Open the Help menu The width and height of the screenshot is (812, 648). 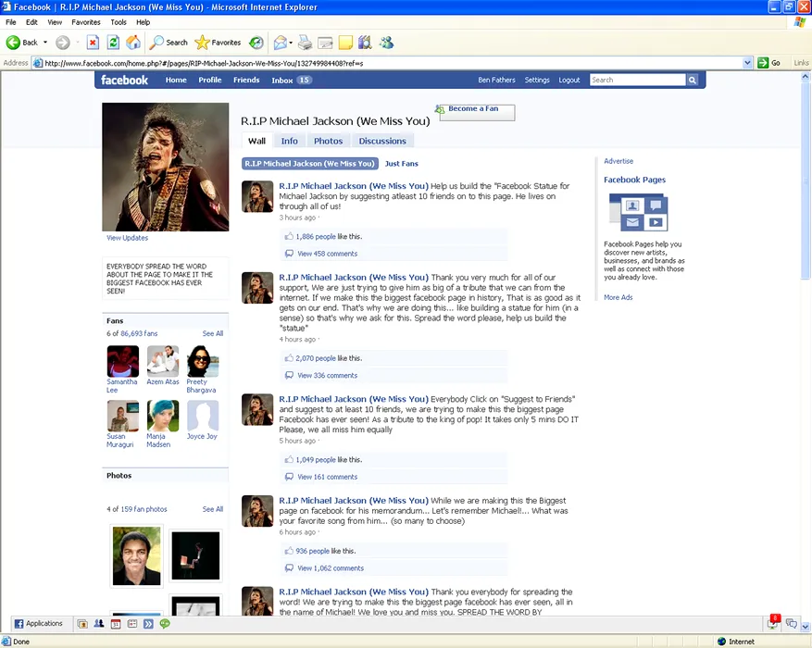pos(143,22)
